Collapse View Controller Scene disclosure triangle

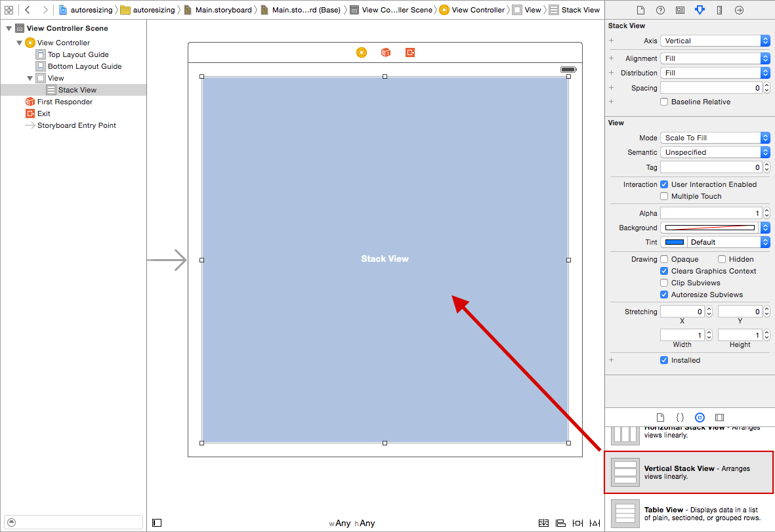coord(9,29)
